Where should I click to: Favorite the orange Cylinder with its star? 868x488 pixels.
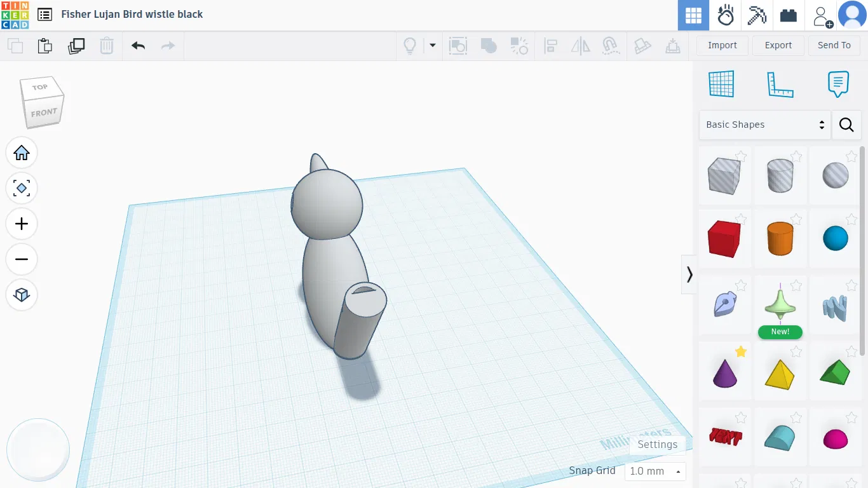coord(796,219)
